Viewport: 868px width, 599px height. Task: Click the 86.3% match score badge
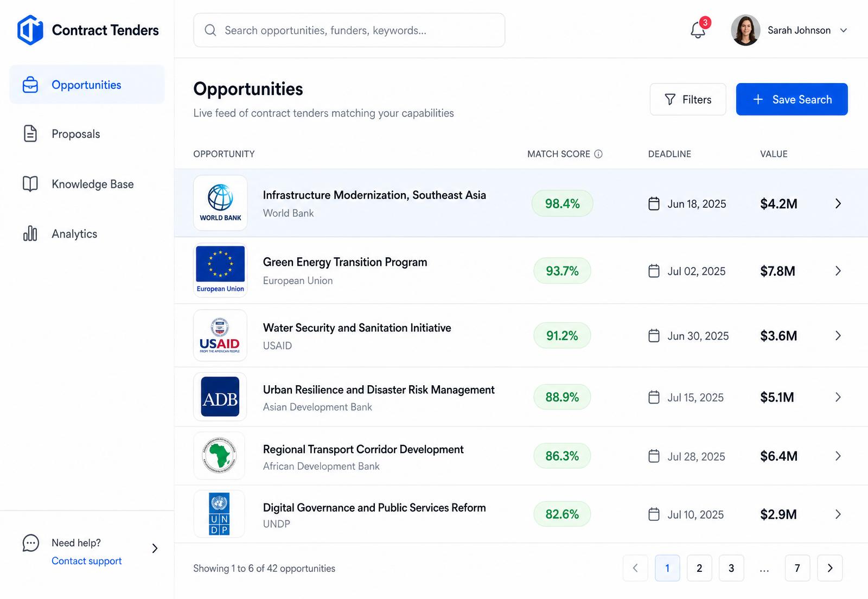[563, 456]
